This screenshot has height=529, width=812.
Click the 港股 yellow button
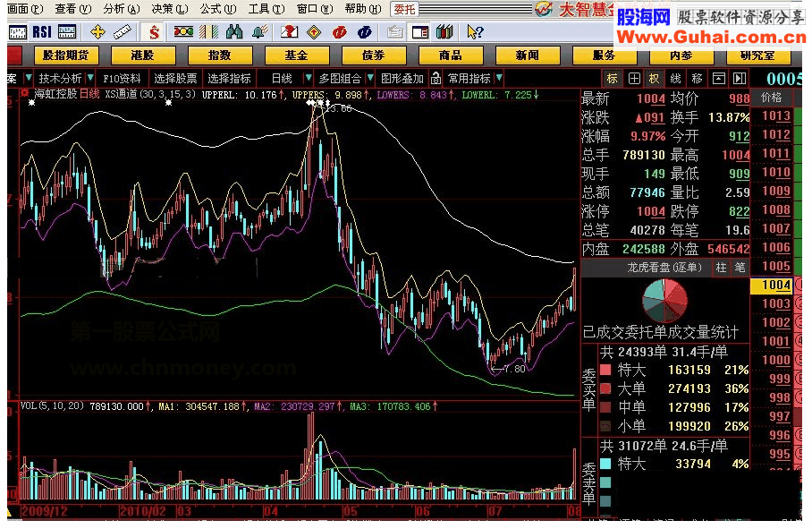[x=142, y=55]
